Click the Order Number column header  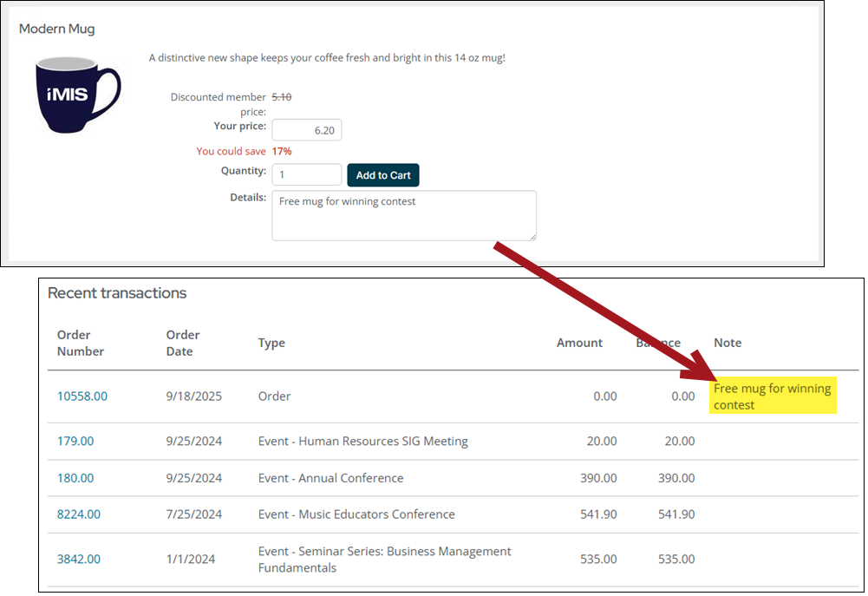click(81, 343)
